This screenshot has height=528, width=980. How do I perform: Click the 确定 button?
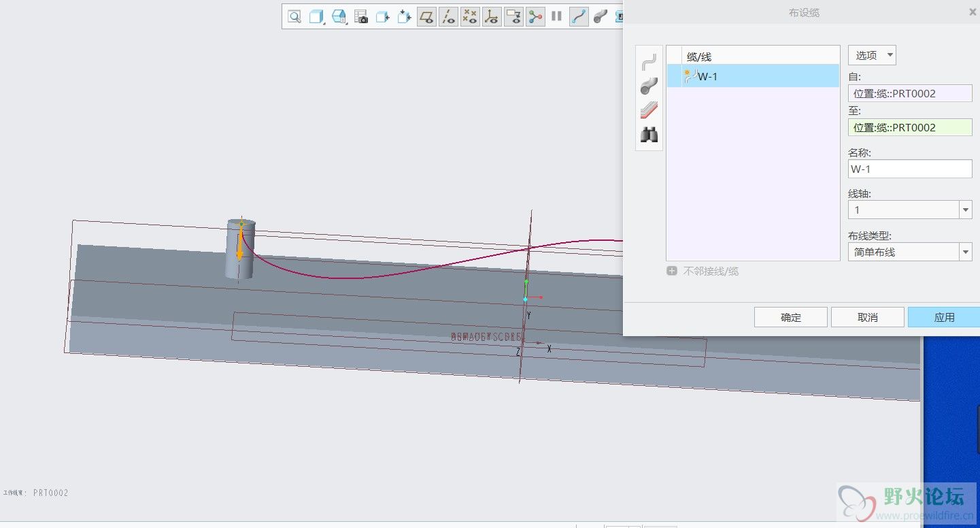(x=791, y=317)
